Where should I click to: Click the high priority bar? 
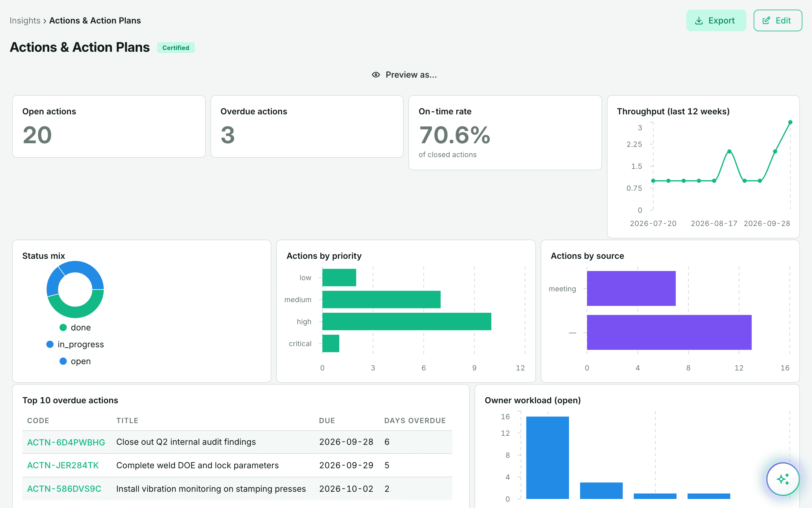407,321
